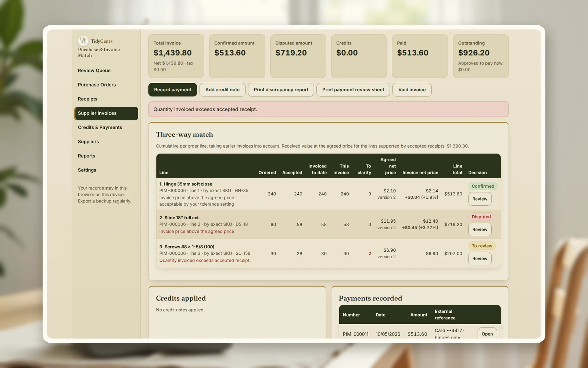Click the red '2' to clarify value
Screen dimensions: 588x368
pos(370,254)
